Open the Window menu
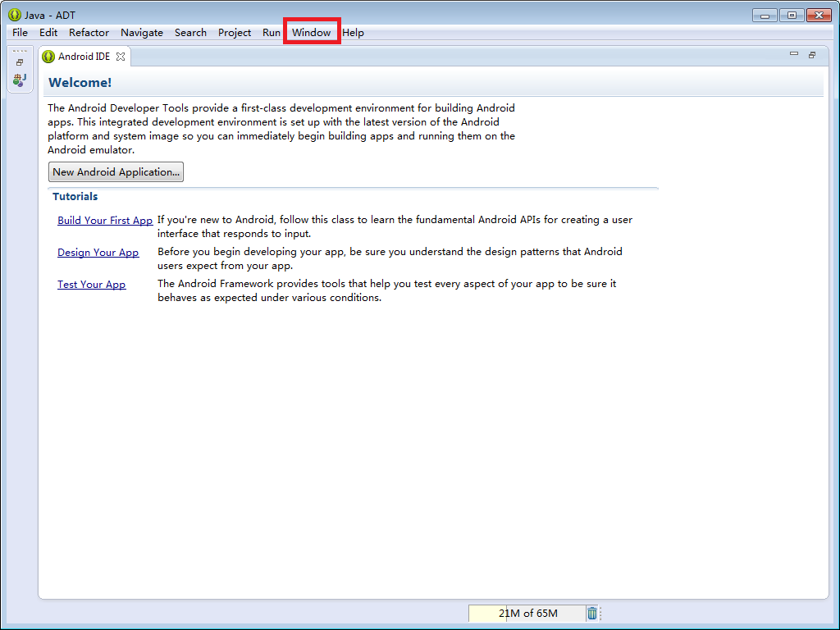 tap(311, 33)
